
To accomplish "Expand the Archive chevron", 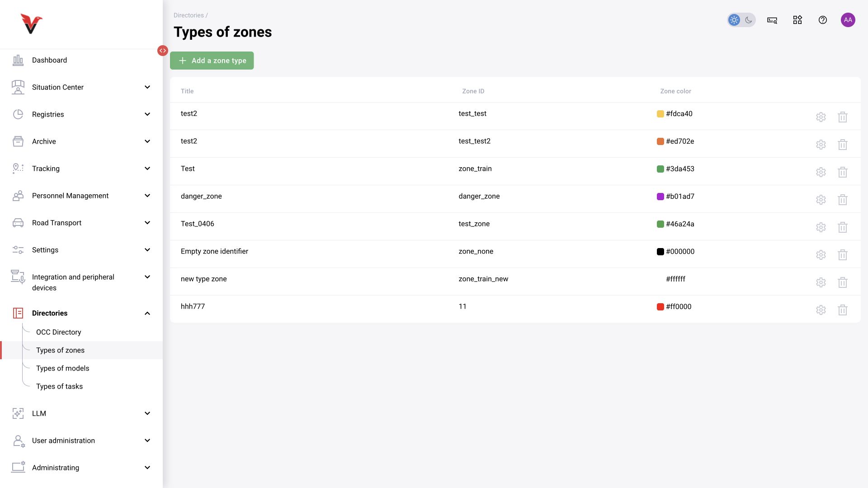I will click(x=147, y=141).
